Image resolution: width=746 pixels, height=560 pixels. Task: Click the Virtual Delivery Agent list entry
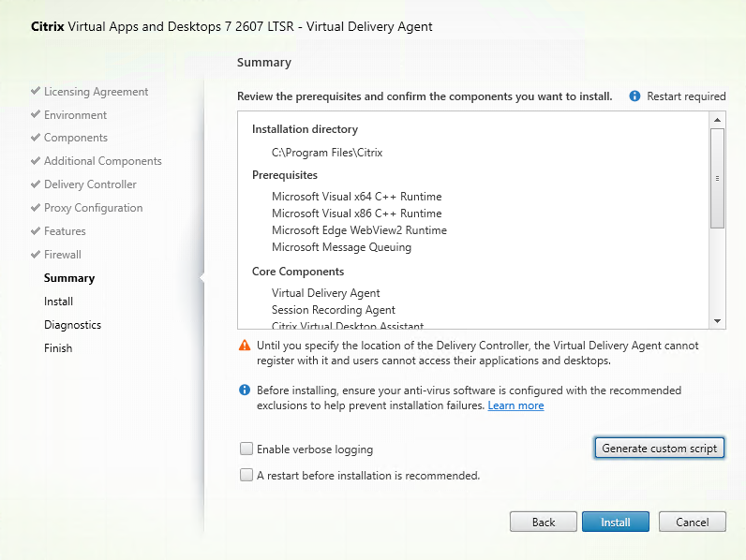[x=326, y=293]
